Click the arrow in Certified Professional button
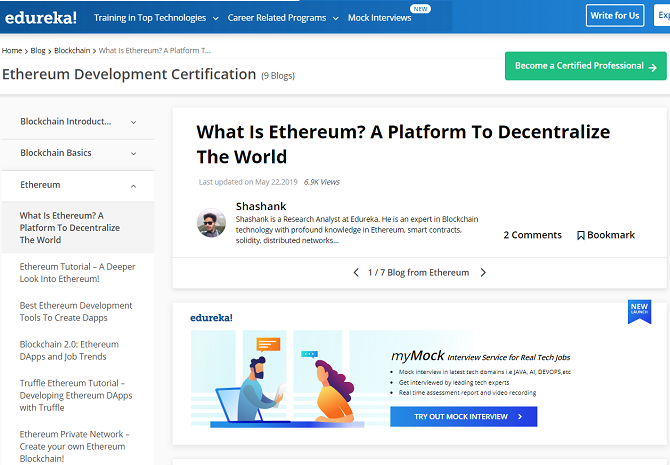The height and width of the screenshot is (465, 670). pos(652,67)
